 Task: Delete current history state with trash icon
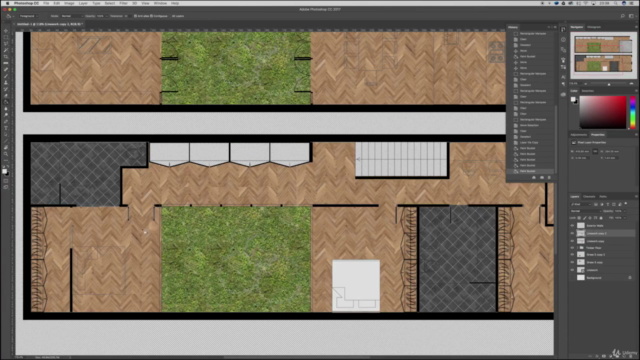tap(549, 178)
